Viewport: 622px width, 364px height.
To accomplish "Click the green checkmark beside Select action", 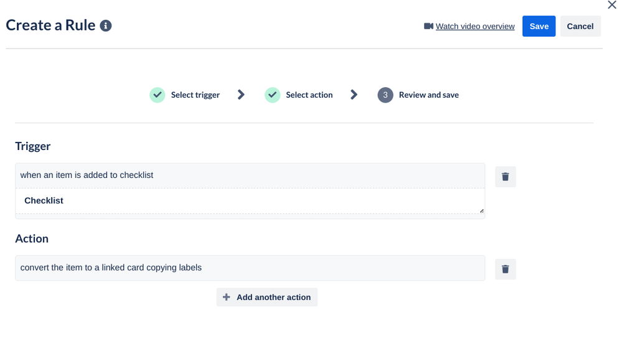I will click(272, 95).
